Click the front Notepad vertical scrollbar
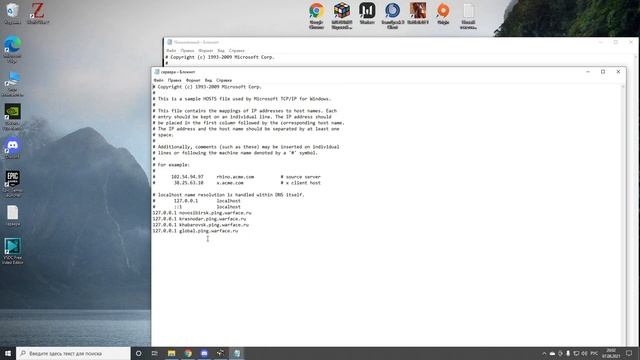The width and height of the screenshot is (640, 360). 623,215
